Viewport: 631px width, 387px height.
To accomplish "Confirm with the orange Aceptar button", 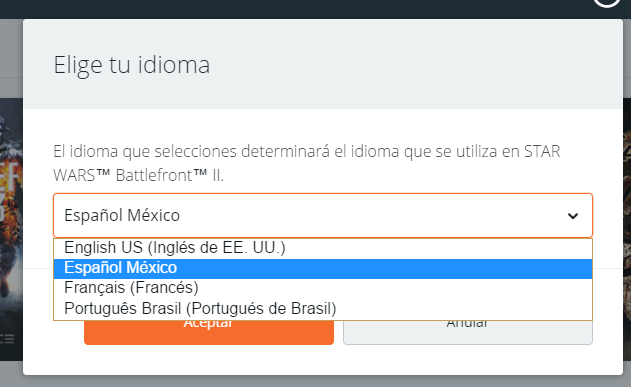I will click(x=209, y=332).
